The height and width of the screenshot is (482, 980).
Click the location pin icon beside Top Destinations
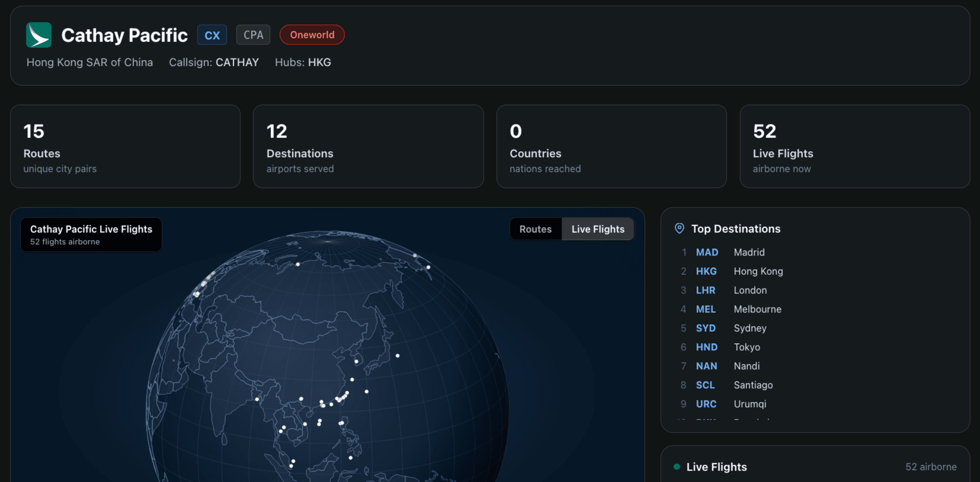(679, 228)
